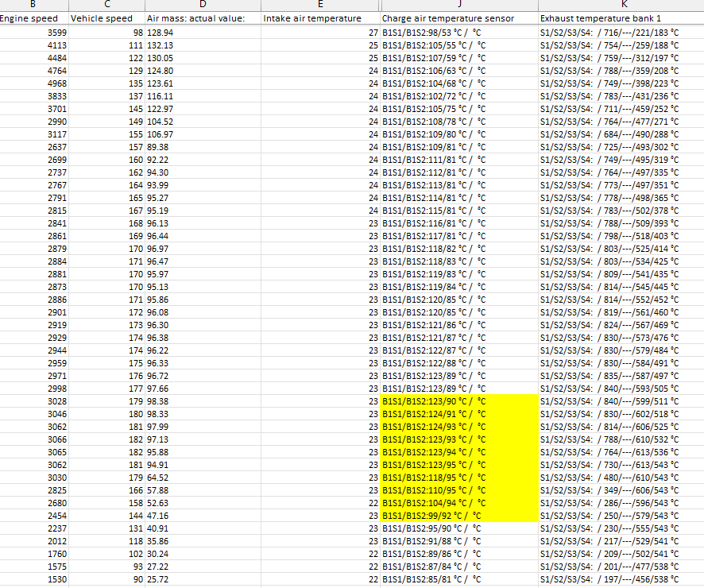The height and width of the screenshot is (588, 704).
Task: Click the 'Engine speed' header cell
Action: point(34,18)
